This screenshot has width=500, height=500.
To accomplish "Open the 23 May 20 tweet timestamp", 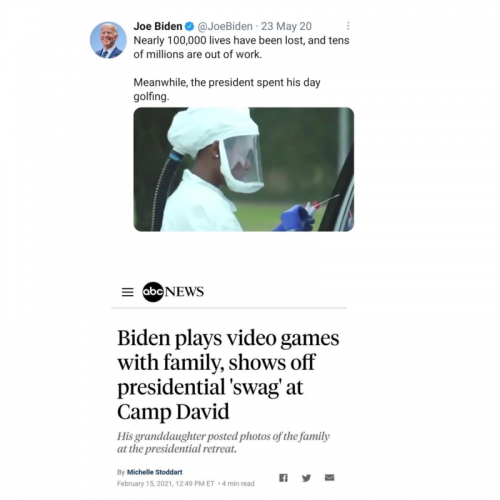I will click(286, 26).
